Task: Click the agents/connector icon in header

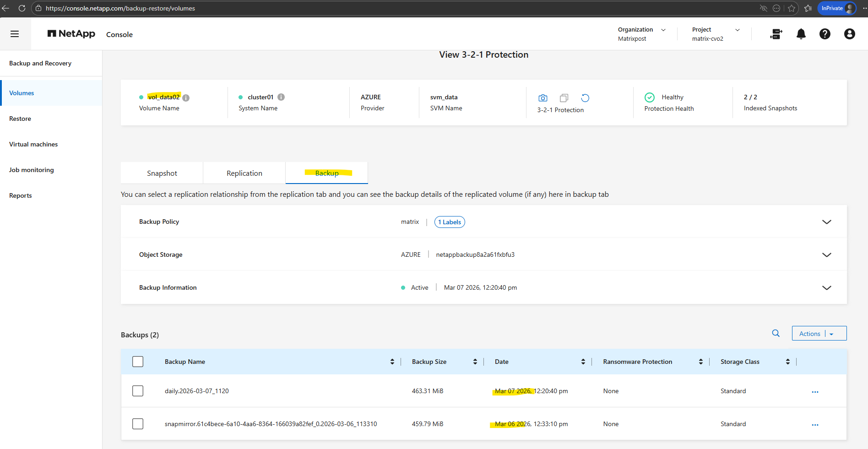Action: (776, 34)
